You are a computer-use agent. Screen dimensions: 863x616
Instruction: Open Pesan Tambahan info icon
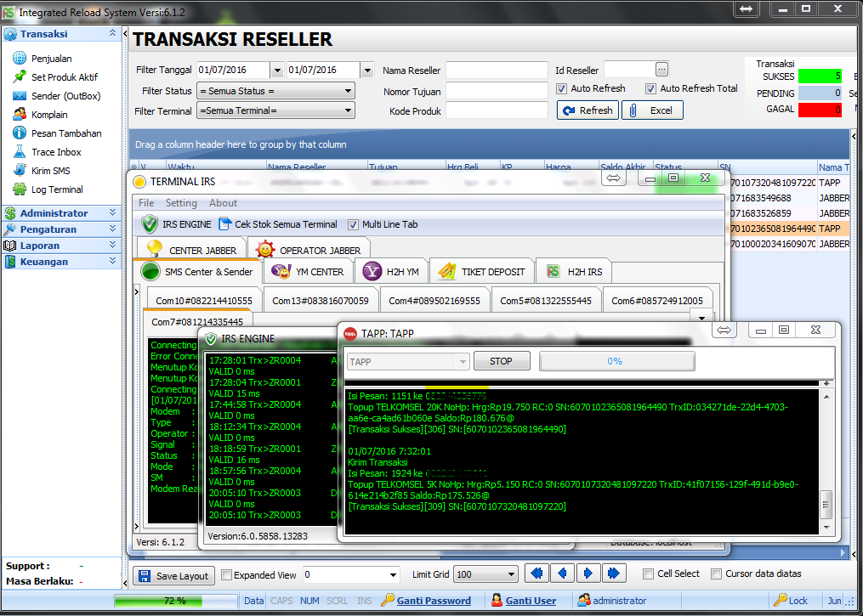[20, 133]
